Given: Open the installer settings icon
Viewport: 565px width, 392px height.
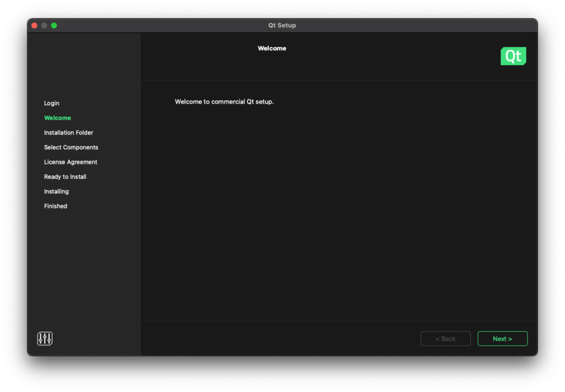Looking at the screenshot, I should click(45, 339).
